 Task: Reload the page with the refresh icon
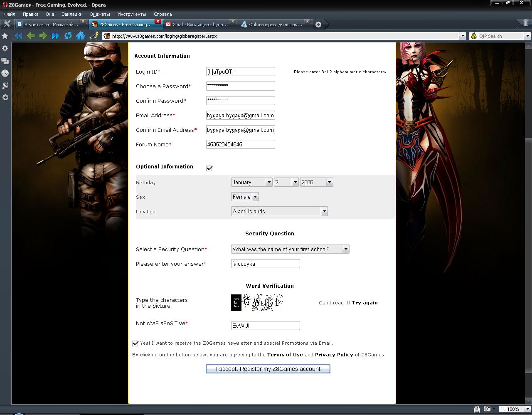coord(68,36)
